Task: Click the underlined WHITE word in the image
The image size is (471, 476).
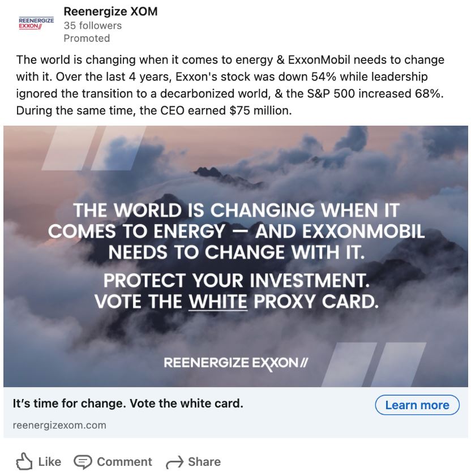Action: click(218, 301)
